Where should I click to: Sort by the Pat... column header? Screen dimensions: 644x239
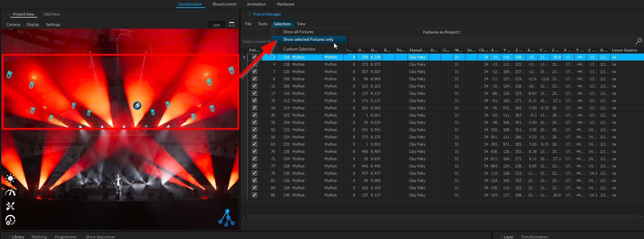pos(255,50)
